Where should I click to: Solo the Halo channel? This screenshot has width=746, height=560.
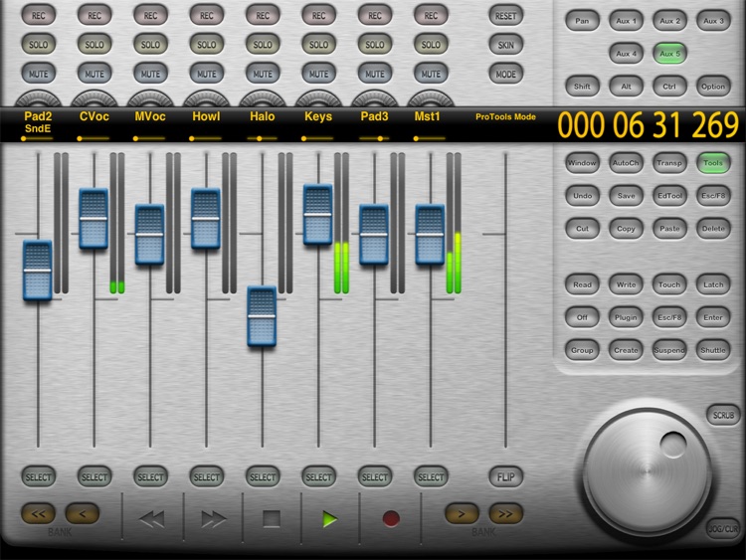pos(263,44)
